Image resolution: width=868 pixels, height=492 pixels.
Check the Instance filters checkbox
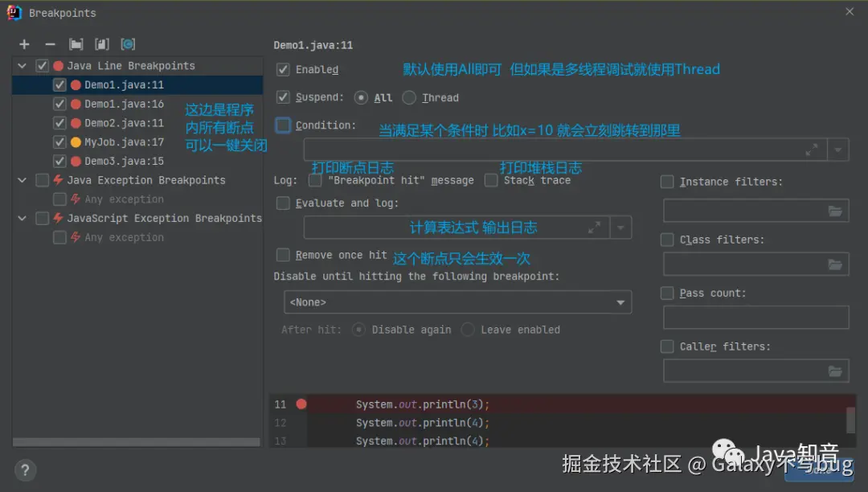click(x=667, y=182)
